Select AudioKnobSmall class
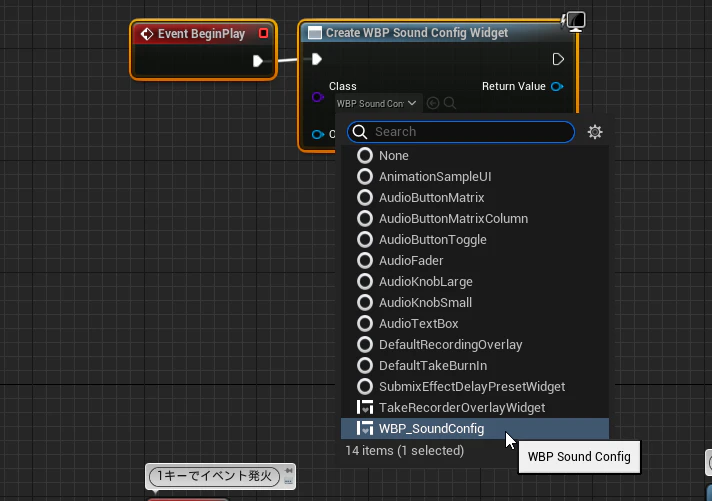Image resolution: width=712 pixels, height=501 pixels. pyautogui.click(x=475, y=303)
